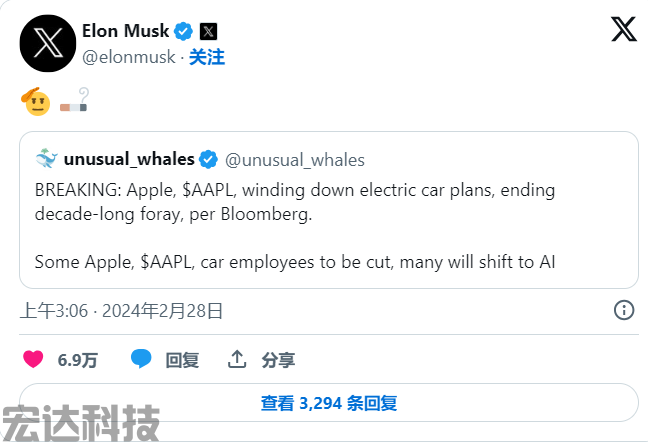Click the blue verified badge beside Elon Musk
Viewport: 648px width, 442px height.
point(183,31)
